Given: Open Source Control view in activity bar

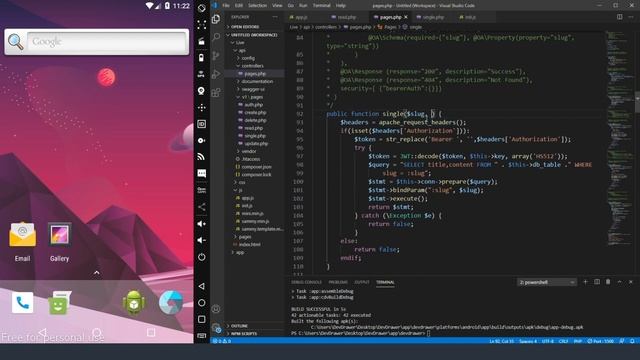Looking at the screenshot, I should click(x=216, y=56).
